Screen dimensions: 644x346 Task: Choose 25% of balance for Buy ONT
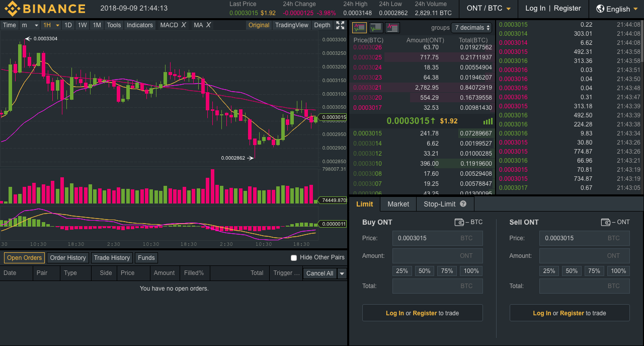[402, 271]
